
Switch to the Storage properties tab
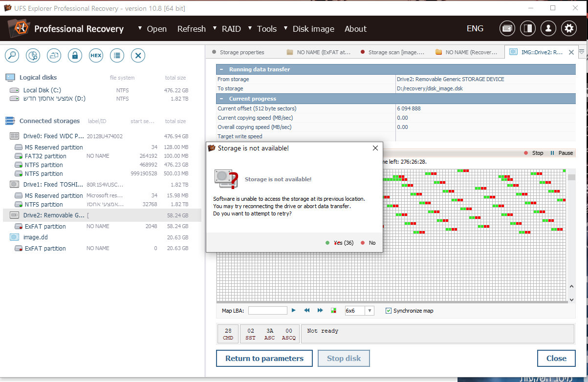pos(241,52)
